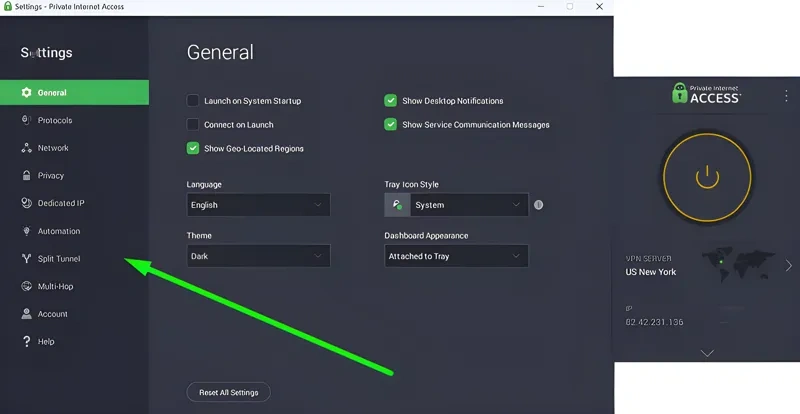
Task: Click the US New York server label
Action: click(x=651, y=272)
